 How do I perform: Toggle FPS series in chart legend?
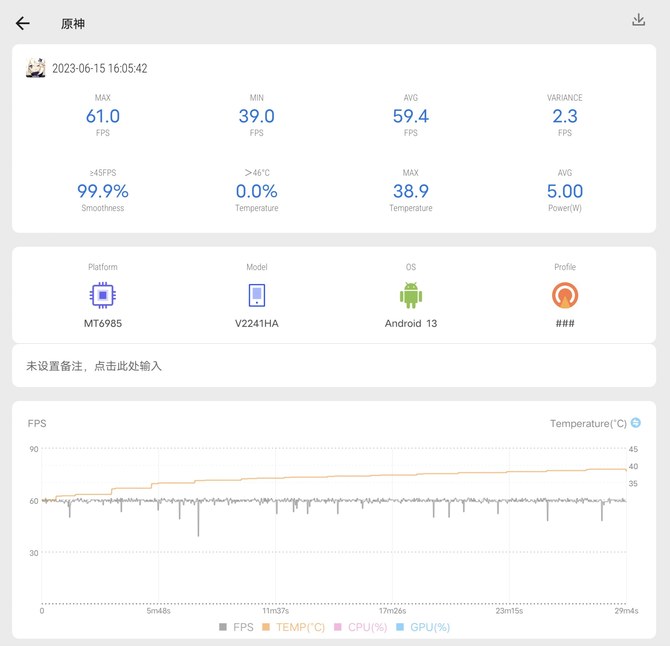(x=236, y=627)
